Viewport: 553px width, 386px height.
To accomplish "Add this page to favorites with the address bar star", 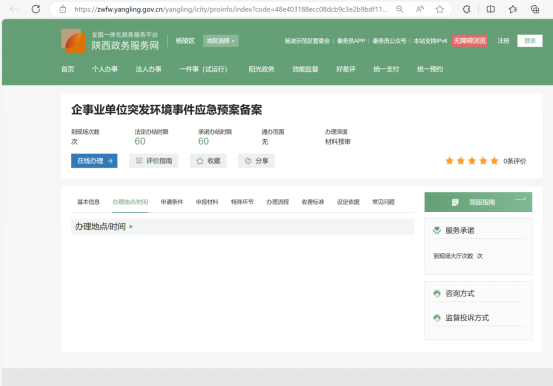I will (439, 9).
